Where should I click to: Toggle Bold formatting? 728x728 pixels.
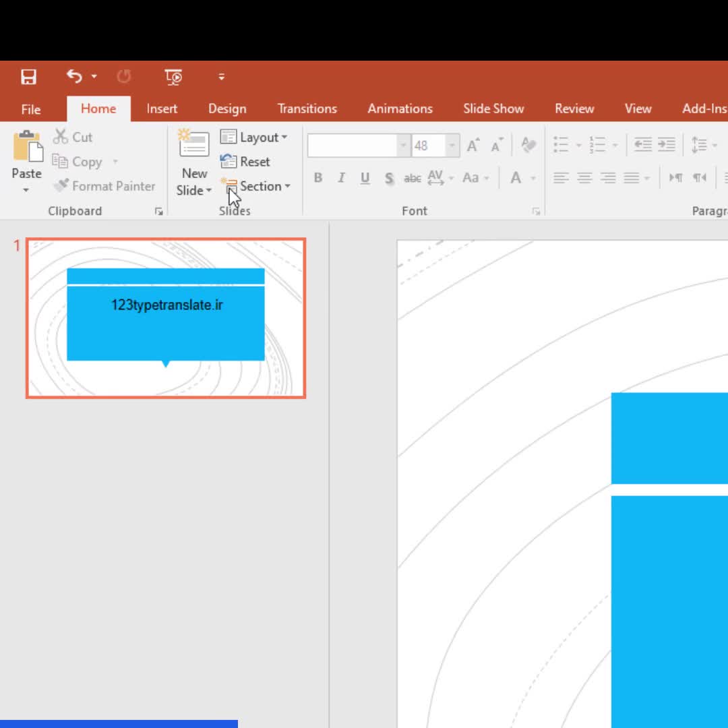click(318, 178)
